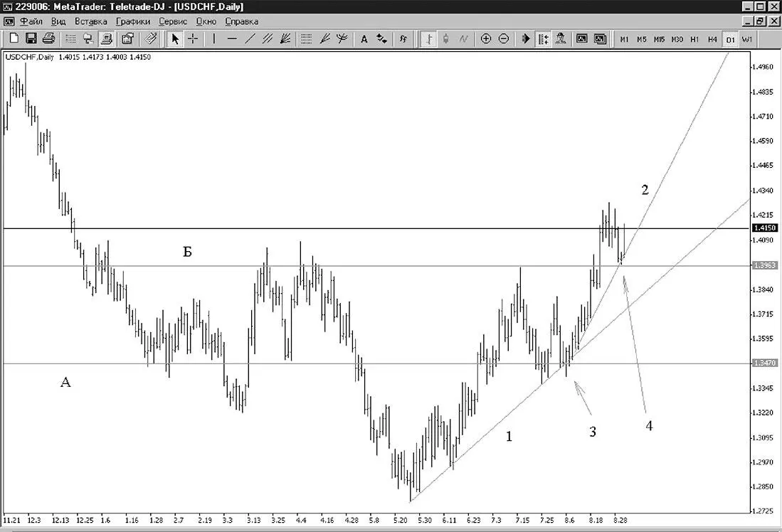Open the Сервис menu

(x=173, y=21)
